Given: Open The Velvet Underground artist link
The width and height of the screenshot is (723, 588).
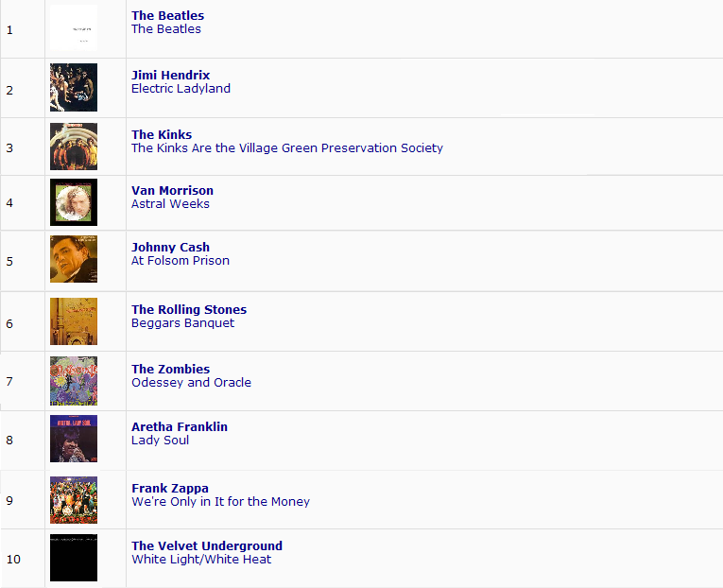Looking at the screenshot, I should coord(207,545).
